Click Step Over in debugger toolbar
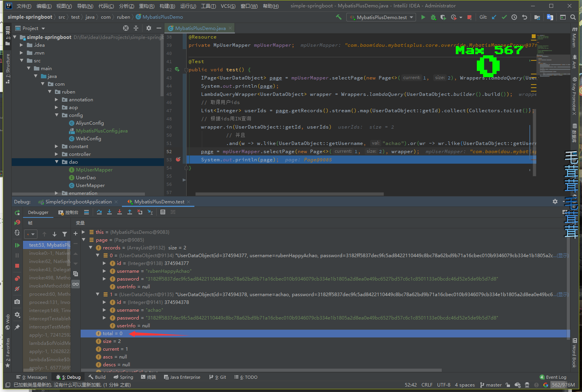 tap(99, 212)
